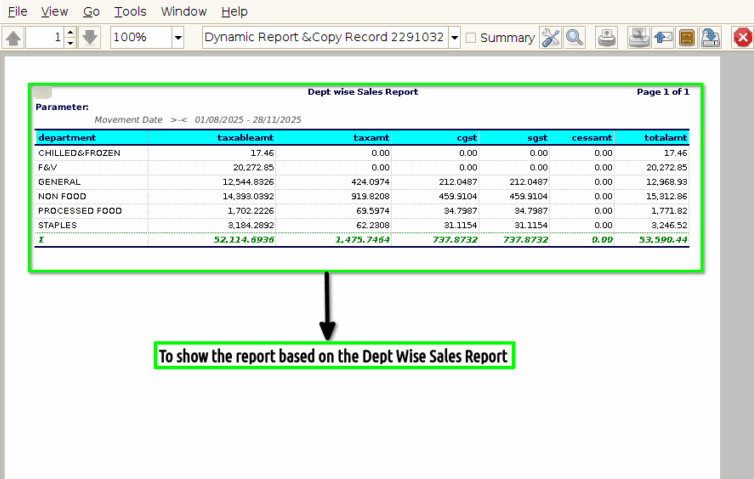Open the File menu
The image size is (754, 479).
click(x=18, y=12)
